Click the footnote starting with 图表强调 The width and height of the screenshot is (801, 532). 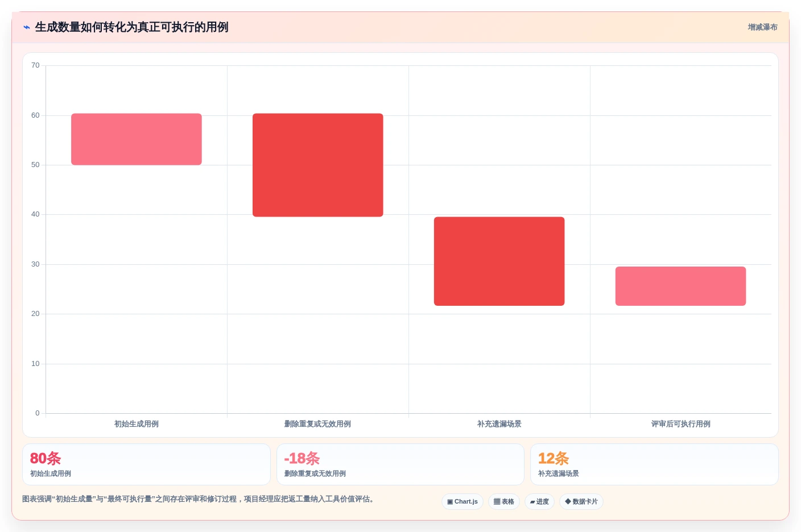click(198, 499)
